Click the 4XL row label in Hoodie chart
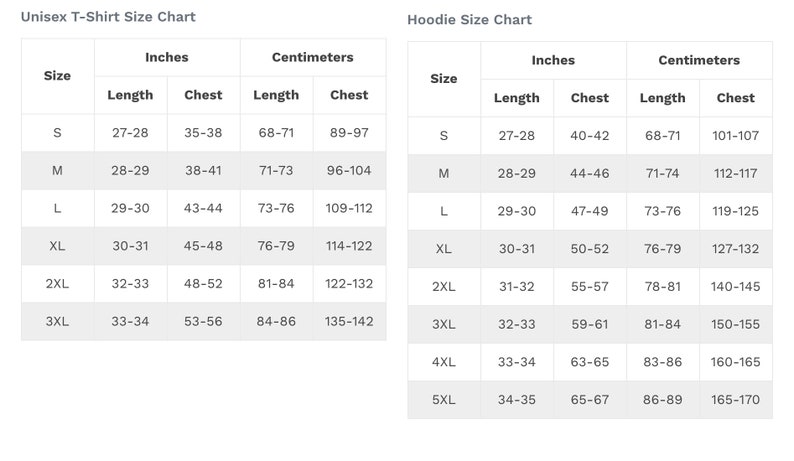794x461 pixels. [x=444, y=362]
